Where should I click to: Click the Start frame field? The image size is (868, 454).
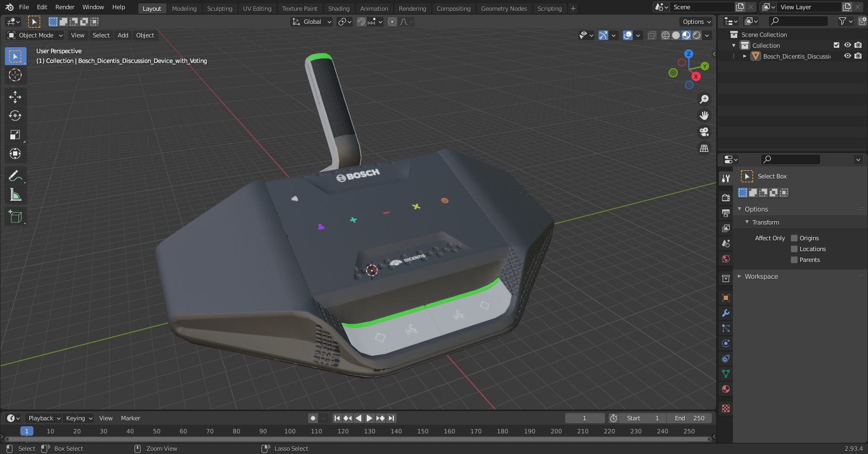pos(643,418)
